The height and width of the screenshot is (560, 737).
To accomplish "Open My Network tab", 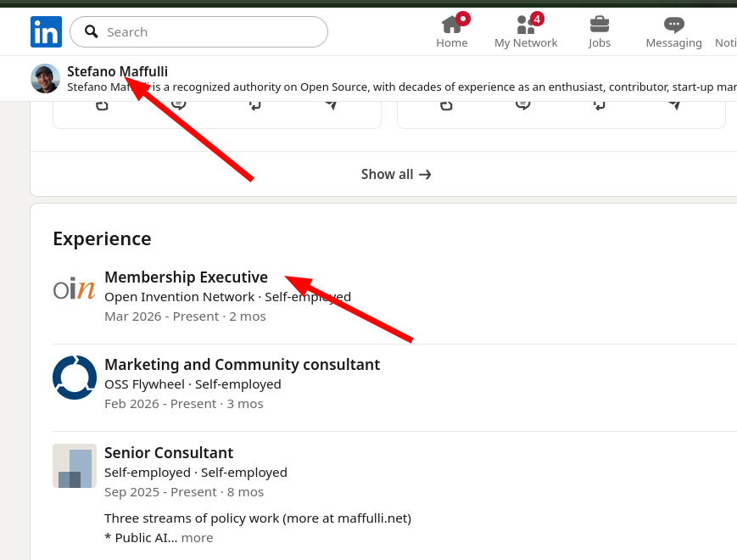I will point(526,31).
